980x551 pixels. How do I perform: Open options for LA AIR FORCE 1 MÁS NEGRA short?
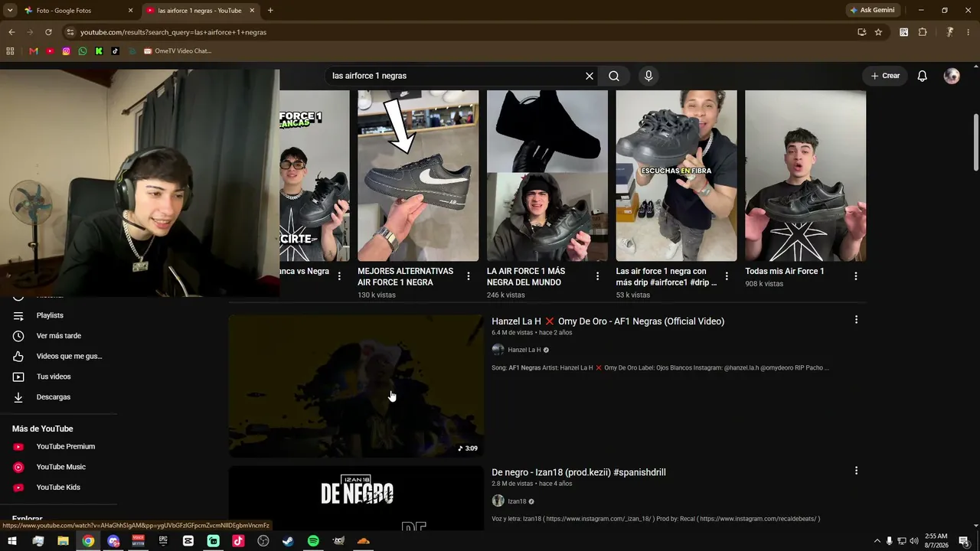tap(598, 276)
